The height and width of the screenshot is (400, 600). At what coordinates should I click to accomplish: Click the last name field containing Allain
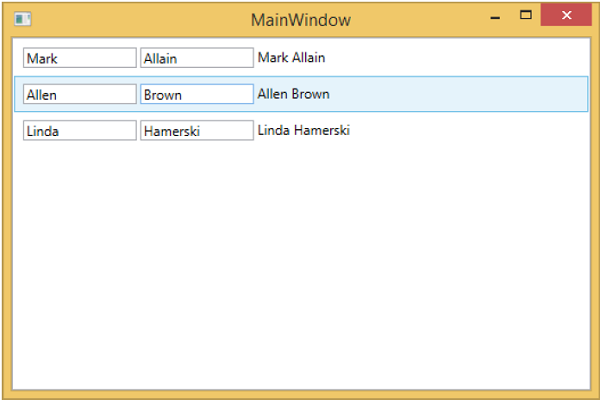coord(196,58)
